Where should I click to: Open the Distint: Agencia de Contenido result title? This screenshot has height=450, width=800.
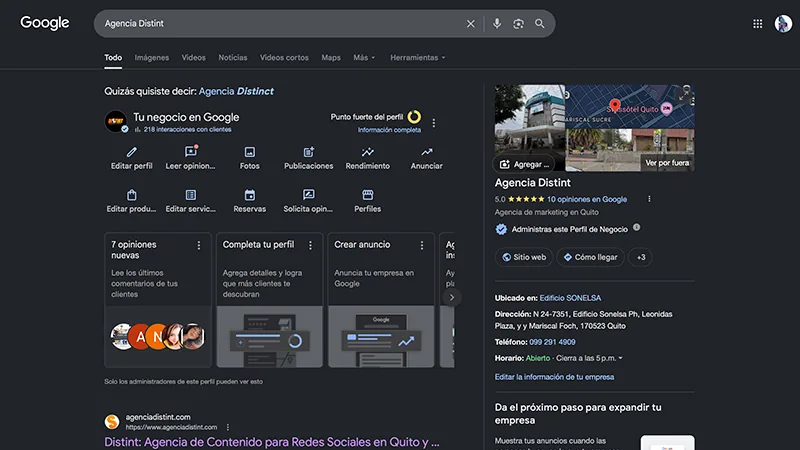271,442
